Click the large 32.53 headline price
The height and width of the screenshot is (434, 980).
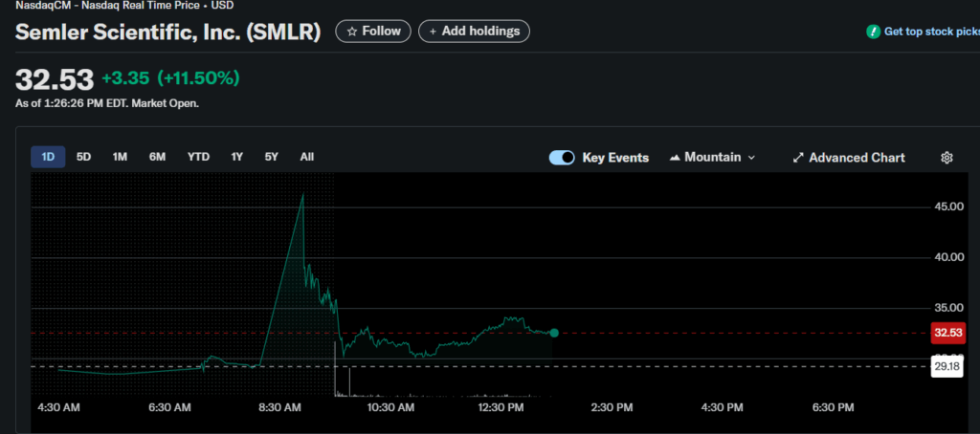pyautogui.click(x=55, y=80)
